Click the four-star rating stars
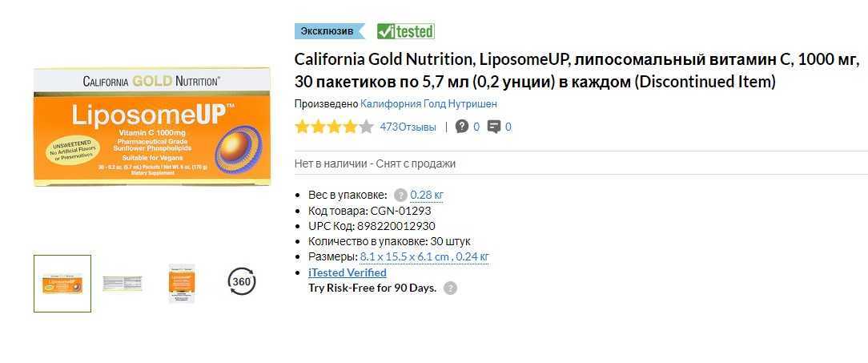The width and height of the screenshot is (868, 363). [334, 127]
